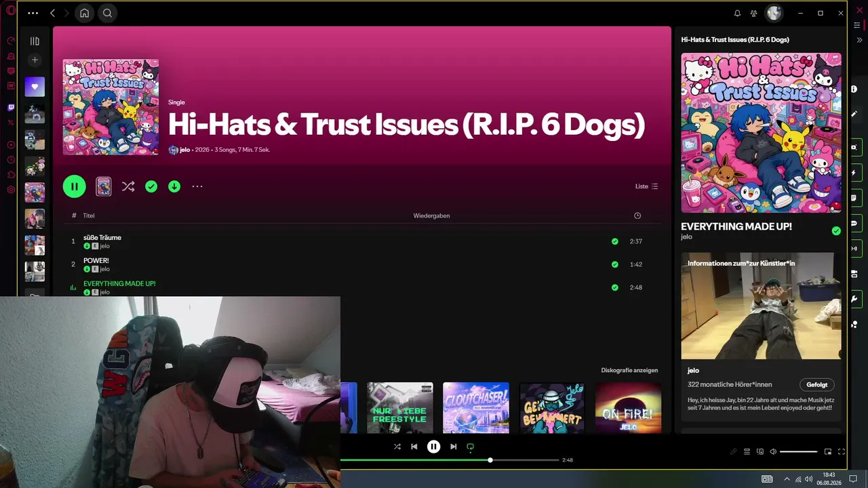The height and width of the screenshot is (488, 868).
Task: Open the more options menu for the single
Action: pos(197,186)
